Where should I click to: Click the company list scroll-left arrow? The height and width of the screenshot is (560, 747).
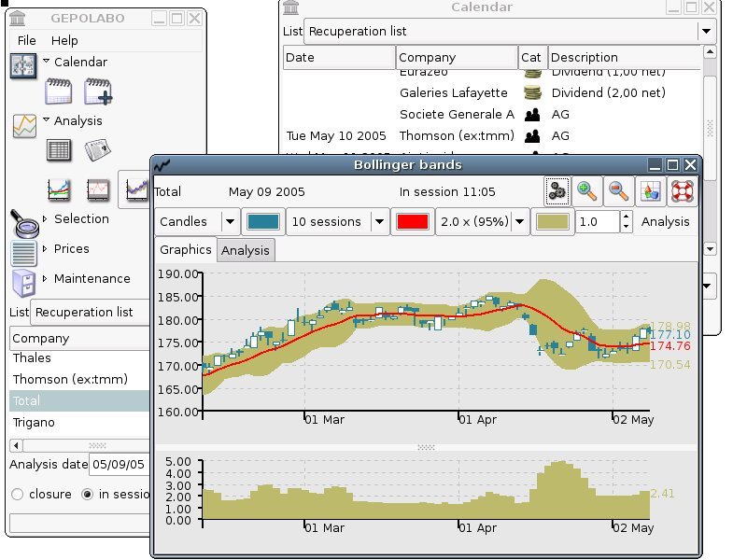16,446
